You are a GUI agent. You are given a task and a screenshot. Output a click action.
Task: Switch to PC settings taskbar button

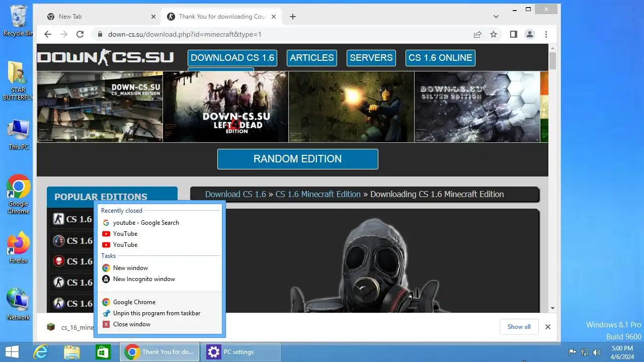click(x=241, y=352)
